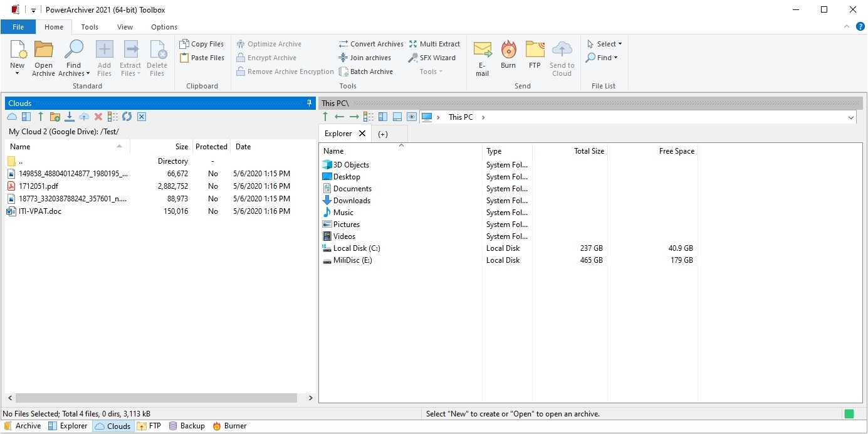Open the quick access toolbar customize arrow
Viewport: 868px width, 434px height.
(33, 10)
